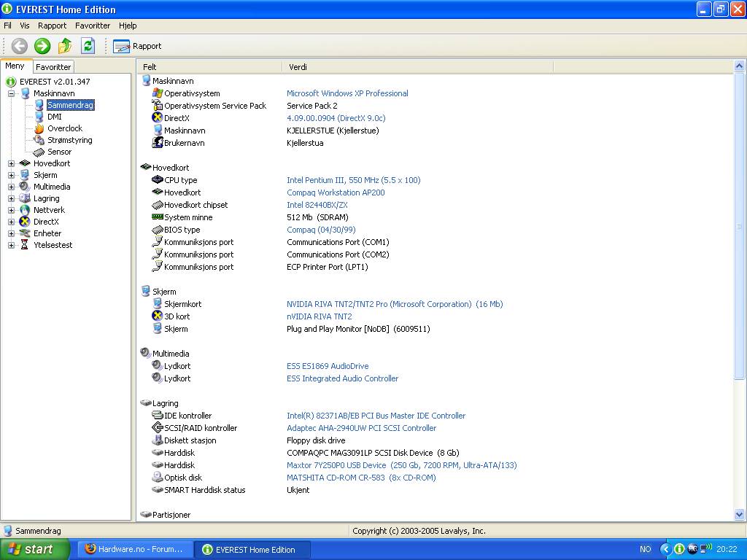Screen dimensions: 747x560
Task: Click the Hovedkort icon in the tree
Action: click(25, 163)
